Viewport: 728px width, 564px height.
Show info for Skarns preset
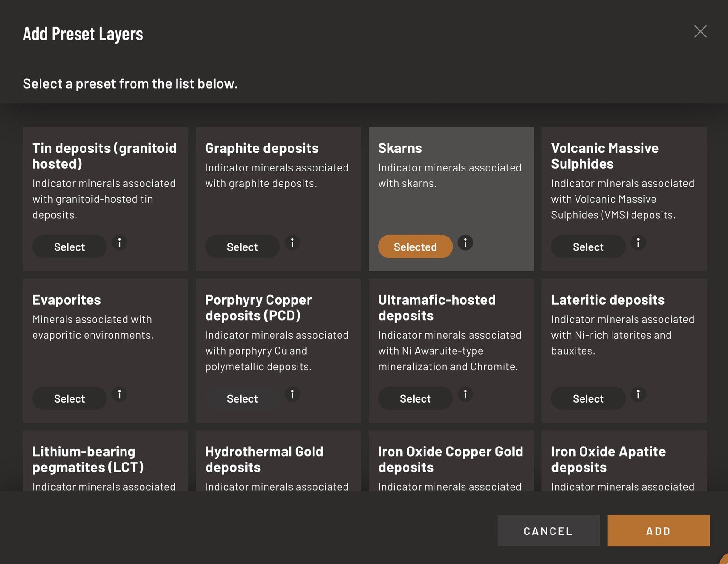tap(465, 242)
